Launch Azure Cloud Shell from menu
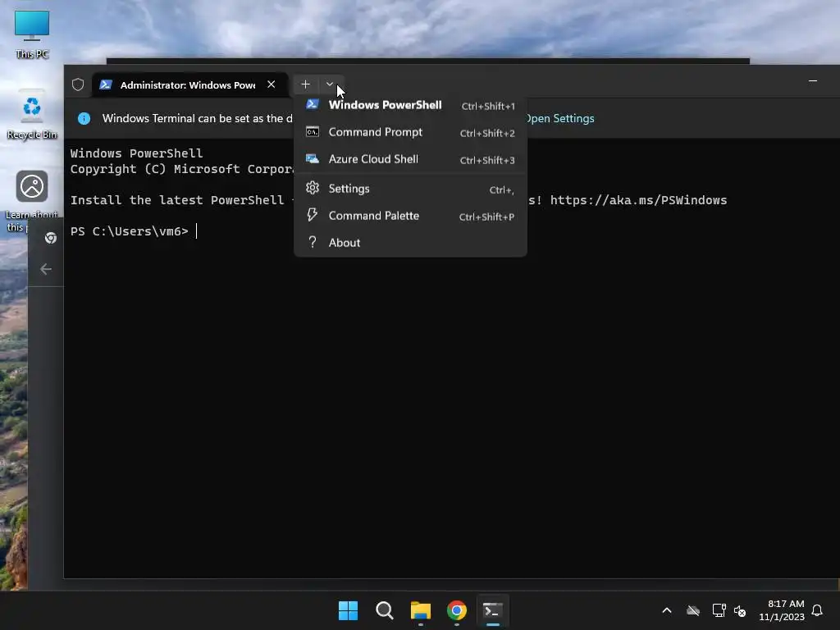 click(x=410, y=159)
